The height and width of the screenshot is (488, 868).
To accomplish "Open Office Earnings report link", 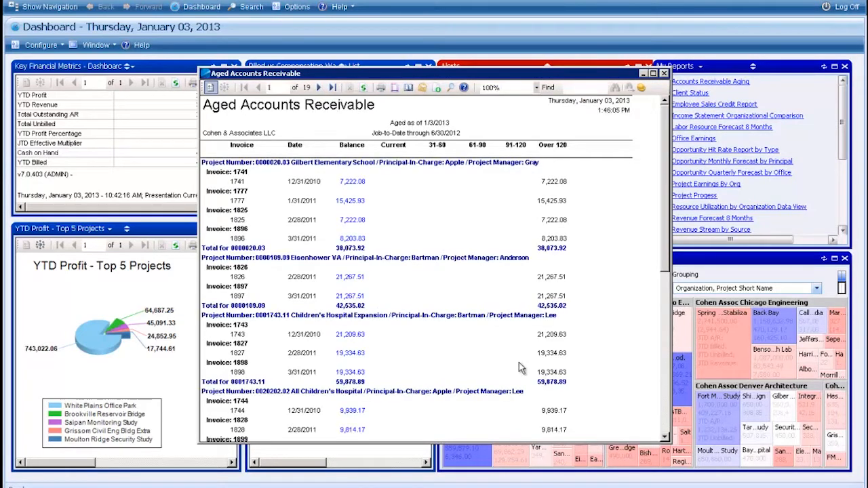I will [x=694, y=138].
